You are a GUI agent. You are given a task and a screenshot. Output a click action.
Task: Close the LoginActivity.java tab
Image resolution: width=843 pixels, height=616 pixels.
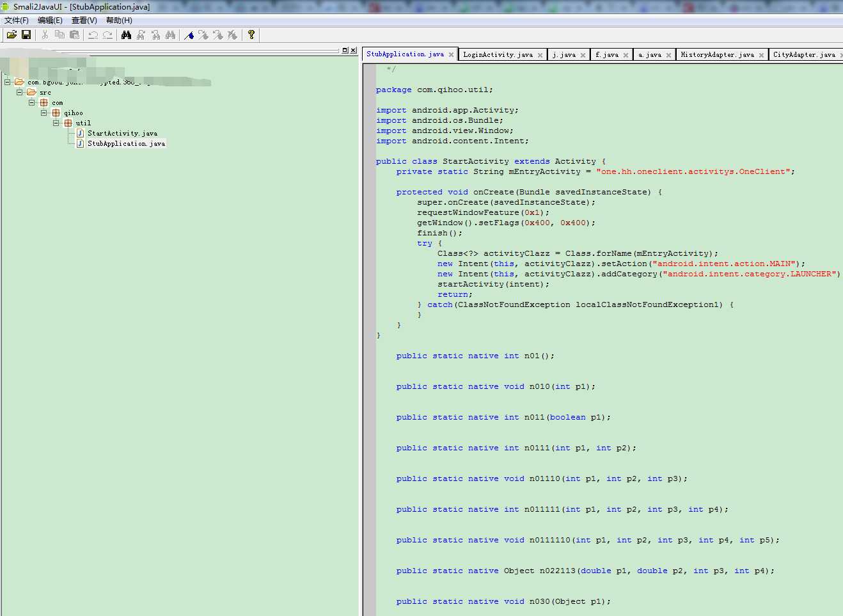coord(540,56)
